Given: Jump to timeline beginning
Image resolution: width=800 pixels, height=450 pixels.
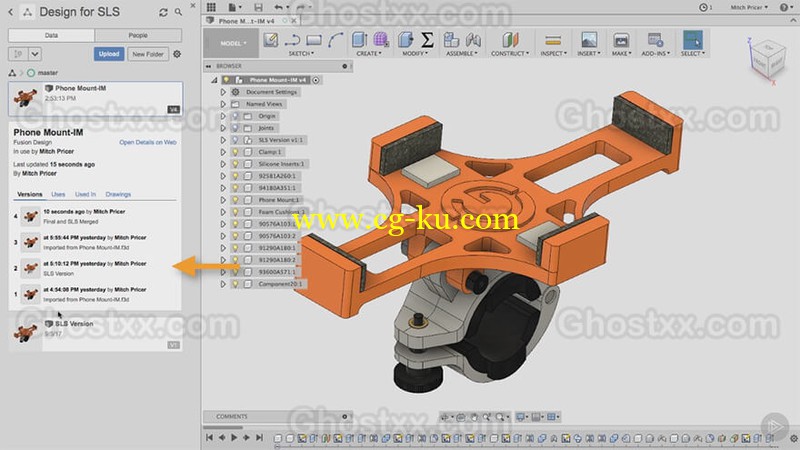Looking at the screenshot, I should coord(209,437).
